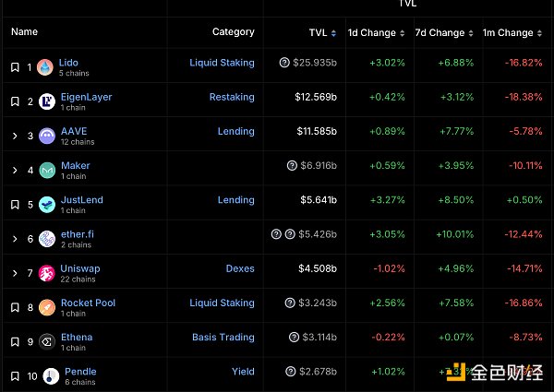
Task: Bookmark the Pendle protocol
Action: 15,375
